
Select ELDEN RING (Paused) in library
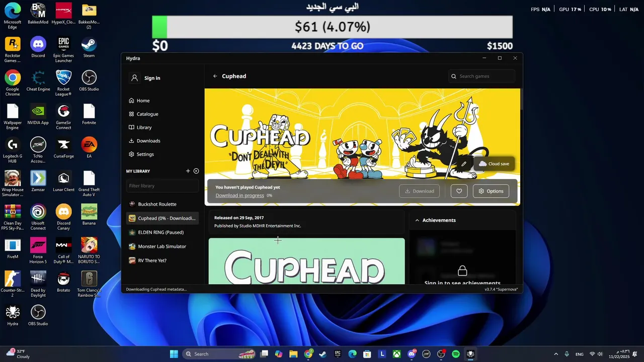pos(162,232)
